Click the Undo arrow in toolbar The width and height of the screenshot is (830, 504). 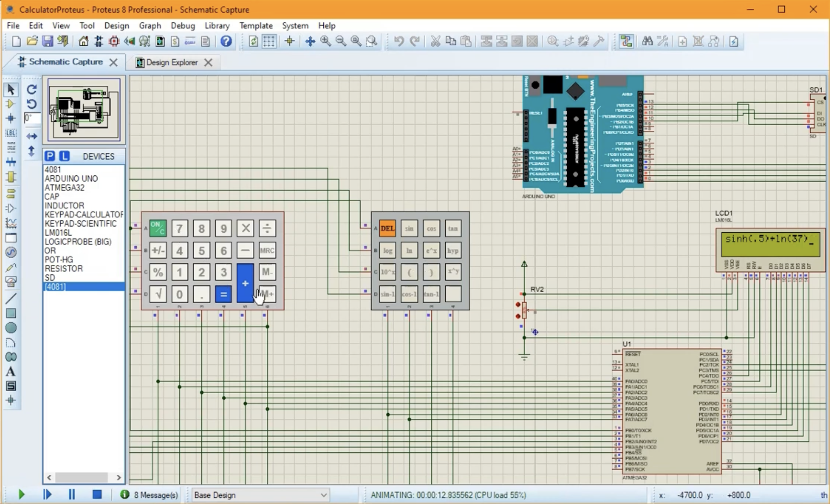click(x=399, y=41)
